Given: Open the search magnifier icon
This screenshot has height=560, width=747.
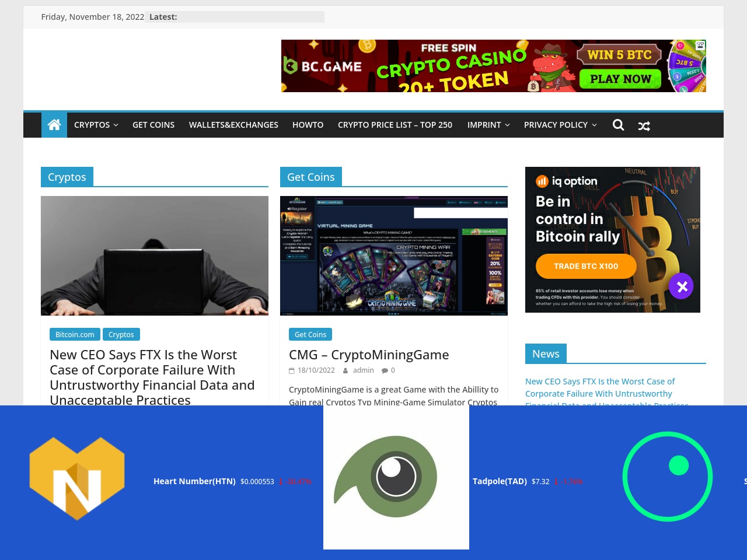Looking at the screenshot, I should [x=619, y=125].
